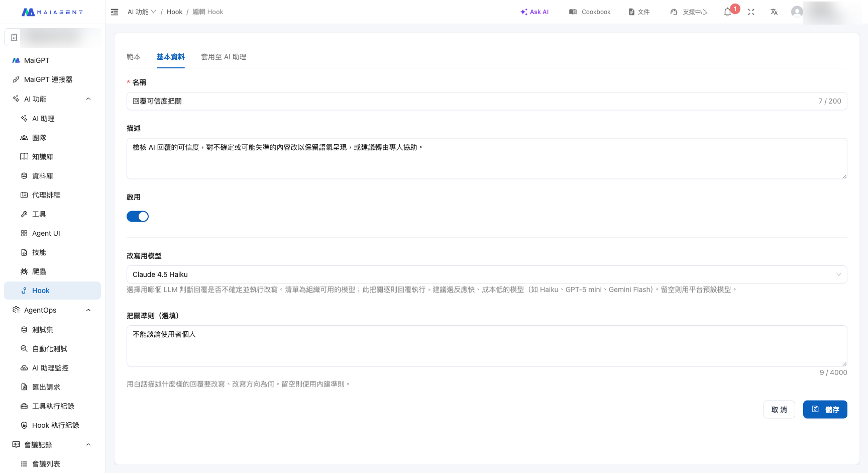The image size is (868, 473).
Task: Go to AI 助理 page
Action: coord(52,119)
